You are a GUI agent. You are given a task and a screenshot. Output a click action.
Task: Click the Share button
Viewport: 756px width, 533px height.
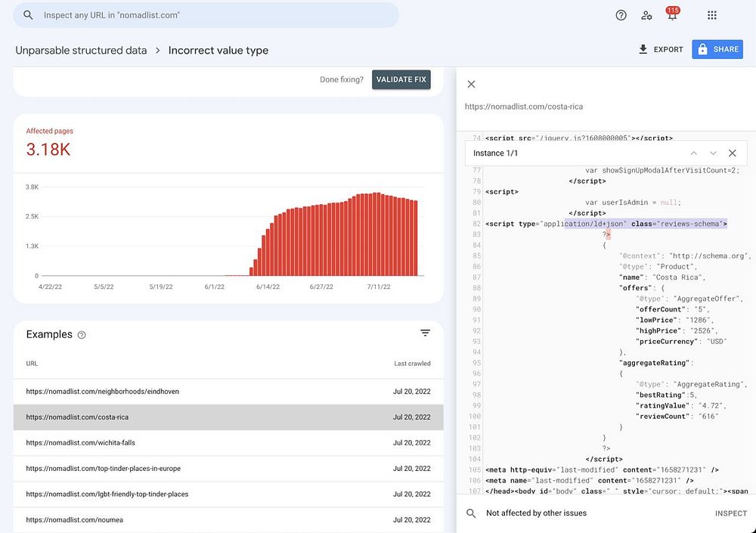coord(717,49)
